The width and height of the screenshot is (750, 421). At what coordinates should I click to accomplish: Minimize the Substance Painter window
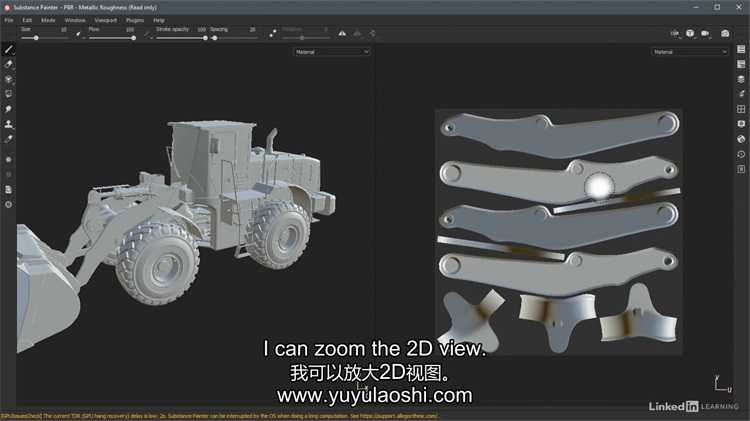click(696, 7)
